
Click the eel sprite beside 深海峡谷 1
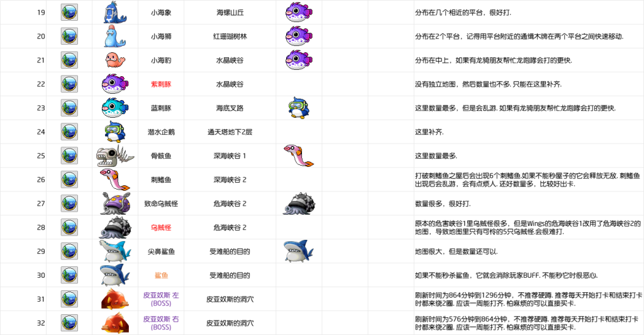pos(298,156)
